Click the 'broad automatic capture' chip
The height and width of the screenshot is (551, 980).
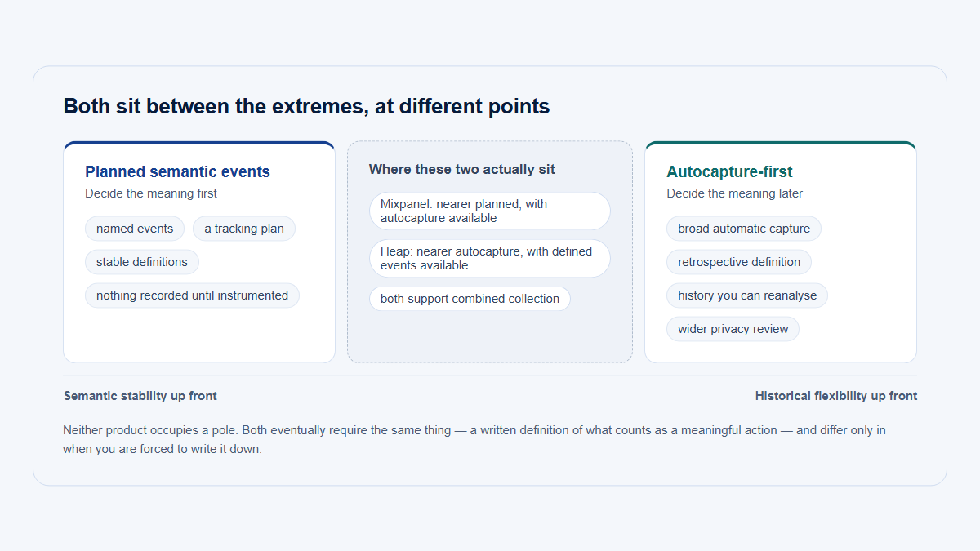coord(744,229)
